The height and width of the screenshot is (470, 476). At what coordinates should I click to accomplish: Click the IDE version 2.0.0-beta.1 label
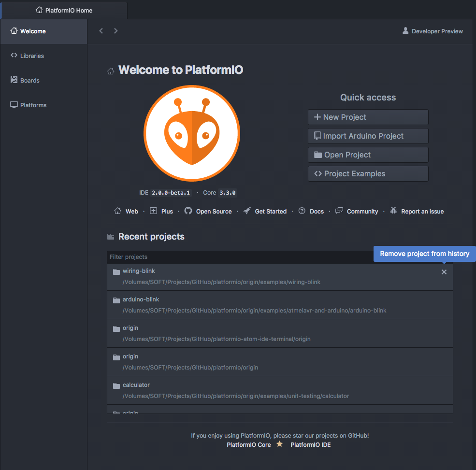click(171, 193)
